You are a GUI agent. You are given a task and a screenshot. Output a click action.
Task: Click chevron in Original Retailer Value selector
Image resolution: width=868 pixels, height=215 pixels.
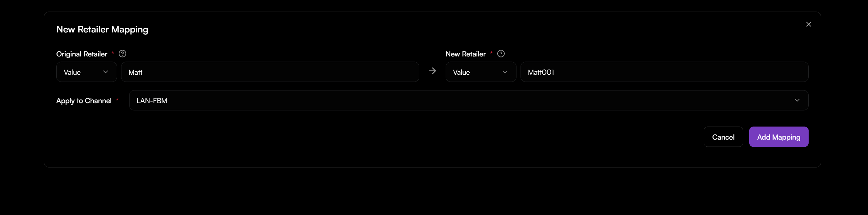coord(106,72)
